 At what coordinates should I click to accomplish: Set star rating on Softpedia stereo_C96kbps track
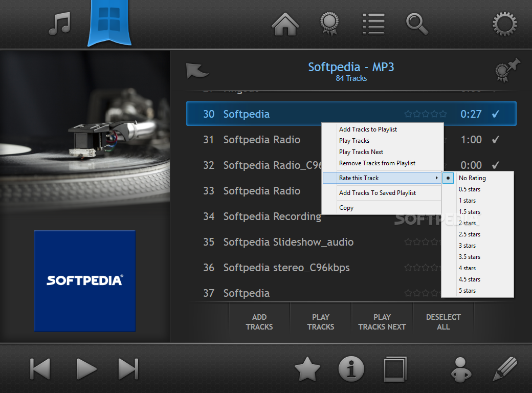[x=423, y=268]
